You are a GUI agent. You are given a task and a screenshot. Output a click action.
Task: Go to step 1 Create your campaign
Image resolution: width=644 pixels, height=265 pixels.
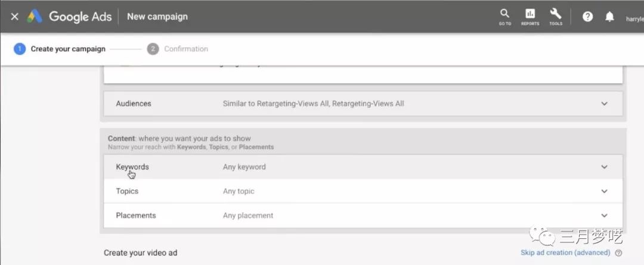[x=60, y=49]
